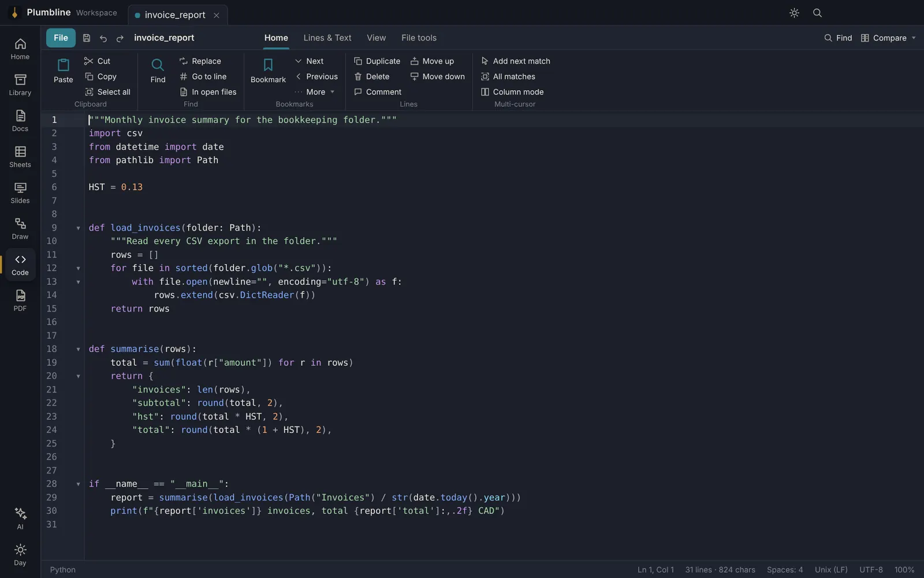Open the Home section in sidebar
The width and height of the screenshot is (924, 578).
[x=20, y=49]
